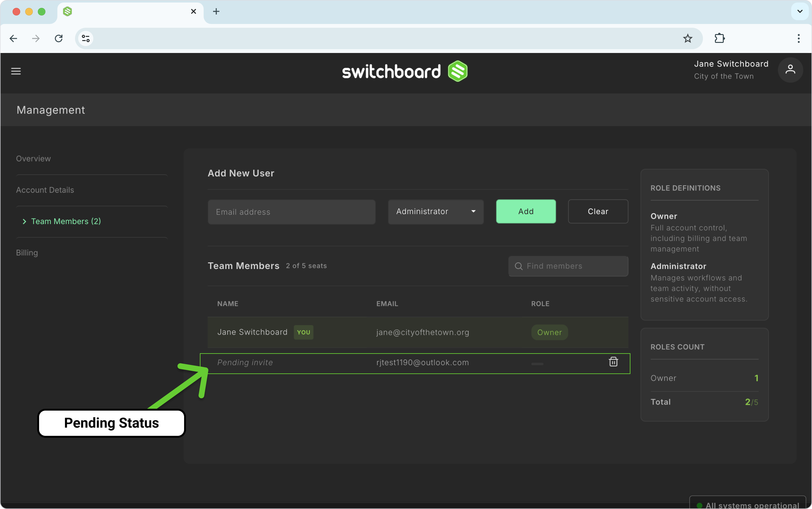Viewport: 812px width, 509px height.
Task: Go forward in browser history
Action: [x=36, y=38]
